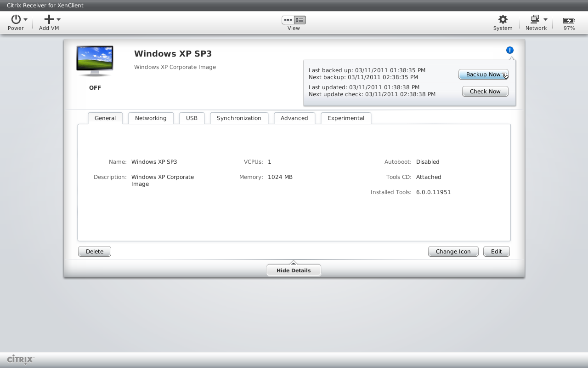
Task: Collapse panel with Hide Details
Action: click(x=294, y=270)
